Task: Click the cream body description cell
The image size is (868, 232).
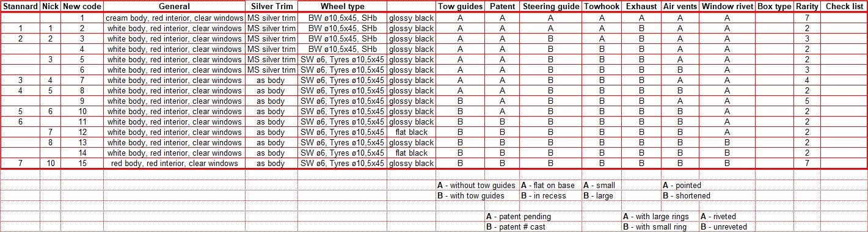Action: [174, 18]
